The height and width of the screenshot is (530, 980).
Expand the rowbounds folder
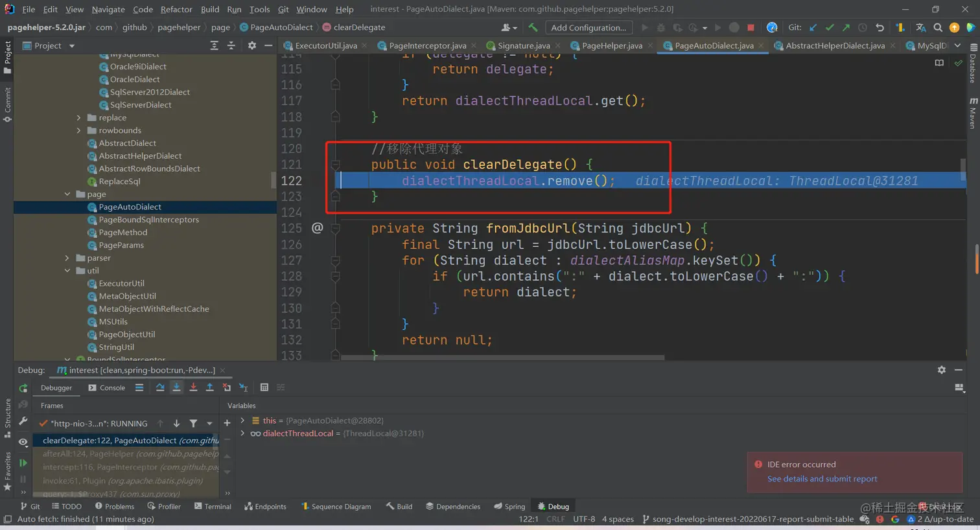point(79,130)
